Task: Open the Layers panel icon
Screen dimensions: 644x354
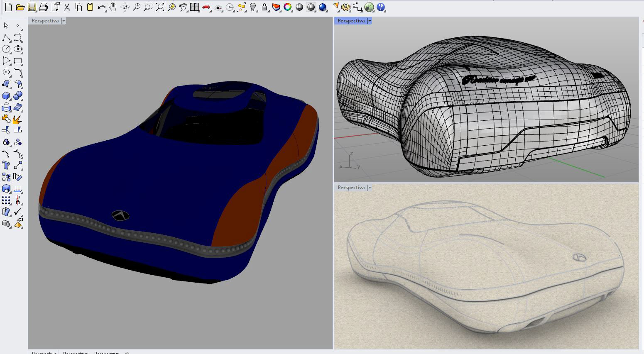Action: 276,7
